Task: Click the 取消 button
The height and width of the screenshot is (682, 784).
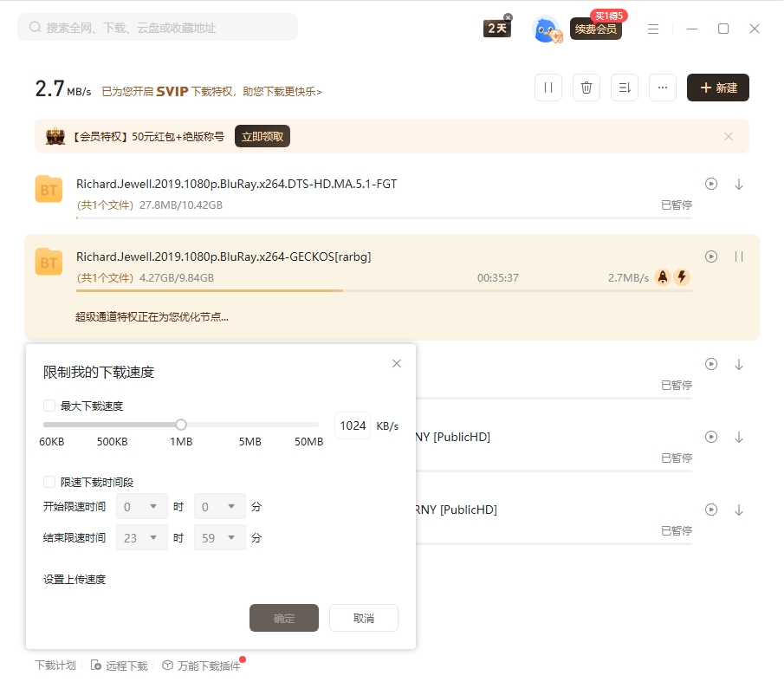Action: point(364,618)
